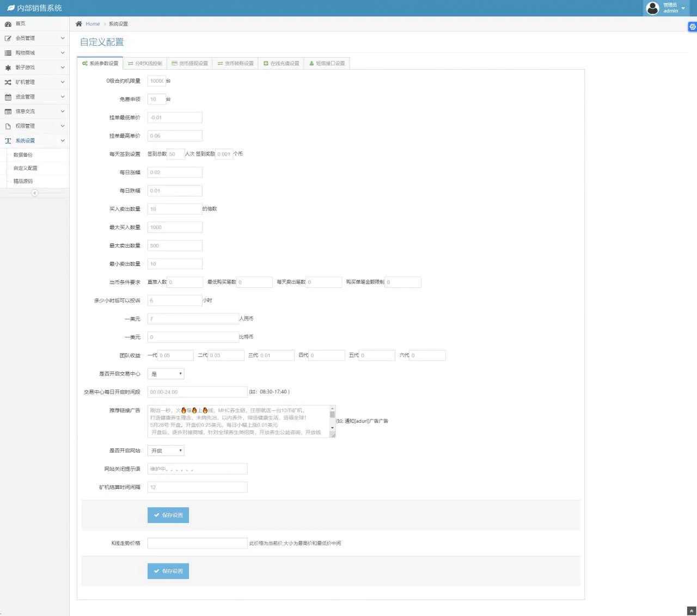Viewport: 697px width, 616px height.
Task: Expand the 权限管理 sidebar menu
Action: pyautogui.click(x=34, y=126)
